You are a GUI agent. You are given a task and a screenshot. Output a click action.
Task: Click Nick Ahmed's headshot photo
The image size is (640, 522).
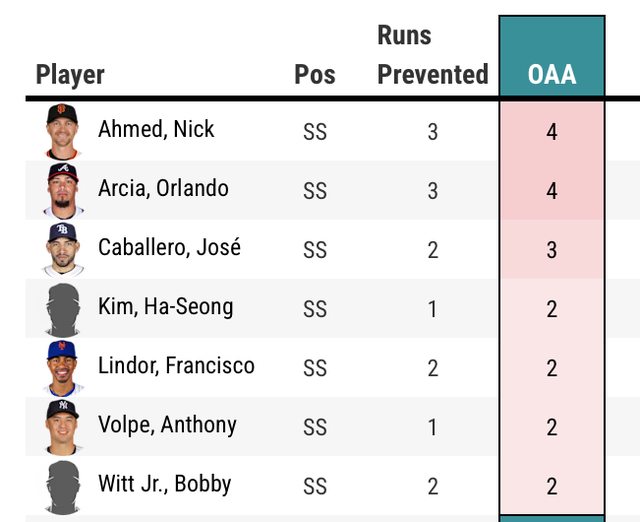tap(62, 130)
